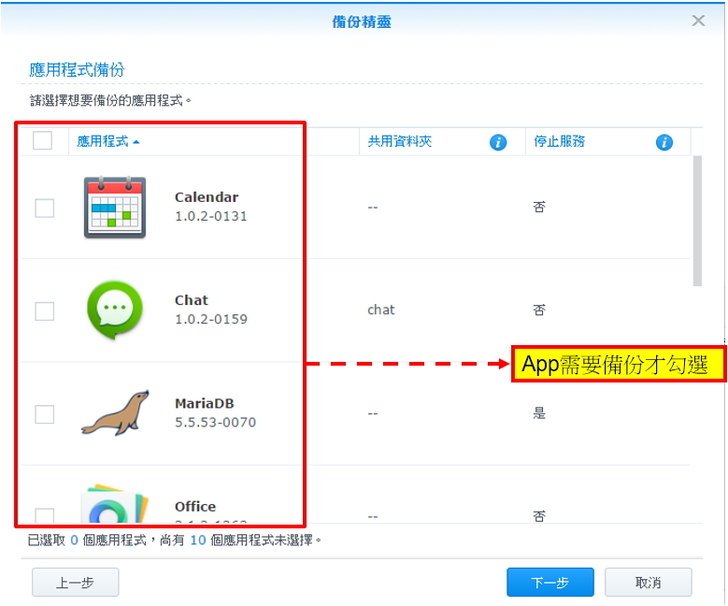Click the 是 stop-service value for MariaDB
728x606 pixels.
[539, 413]
